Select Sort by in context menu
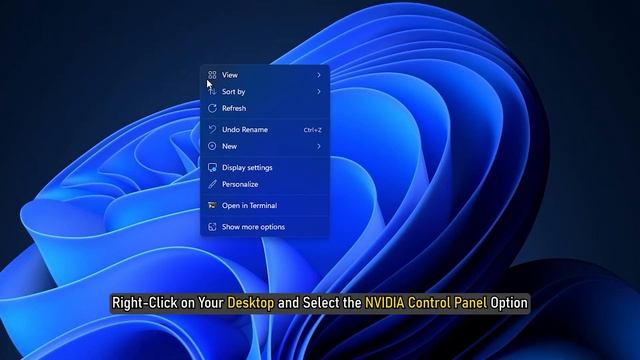This screenshot has height=360, width=640. (x=264, y=92)
